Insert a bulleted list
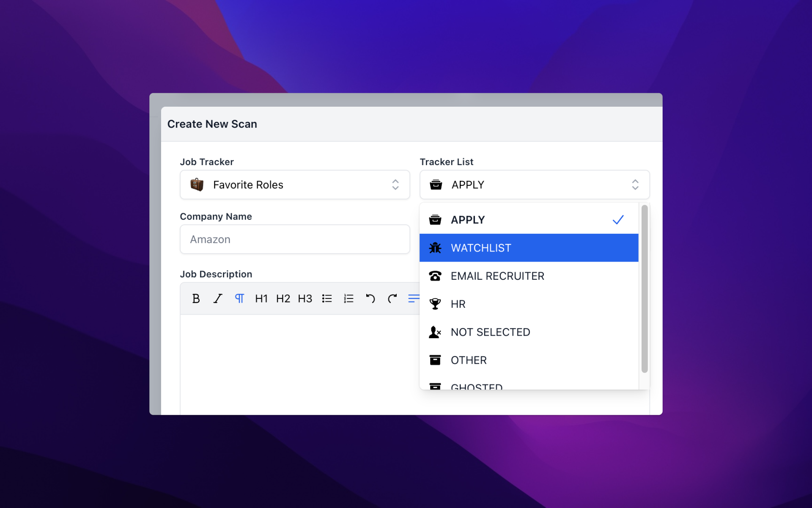This screenshot has height=508, width=812. (327, 298)
